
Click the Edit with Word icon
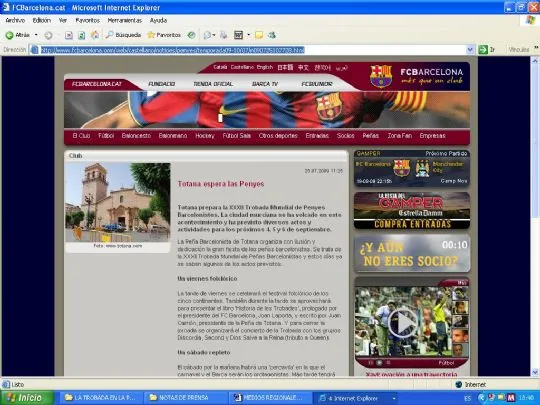(x=238, y=35)
